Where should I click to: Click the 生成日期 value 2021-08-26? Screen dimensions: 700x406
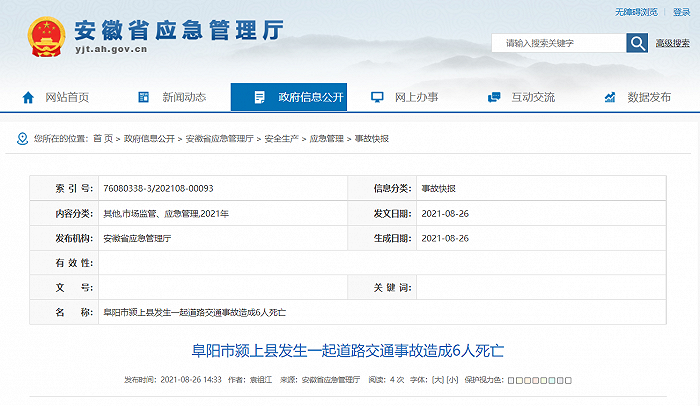coord(445,239)
